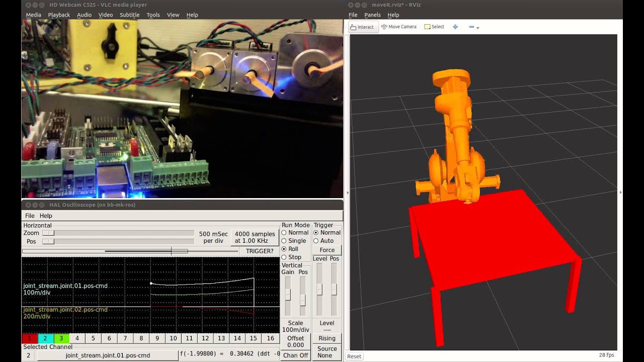
Task: Open the Subtitle menu in VLC
Action: pos(129,15)
